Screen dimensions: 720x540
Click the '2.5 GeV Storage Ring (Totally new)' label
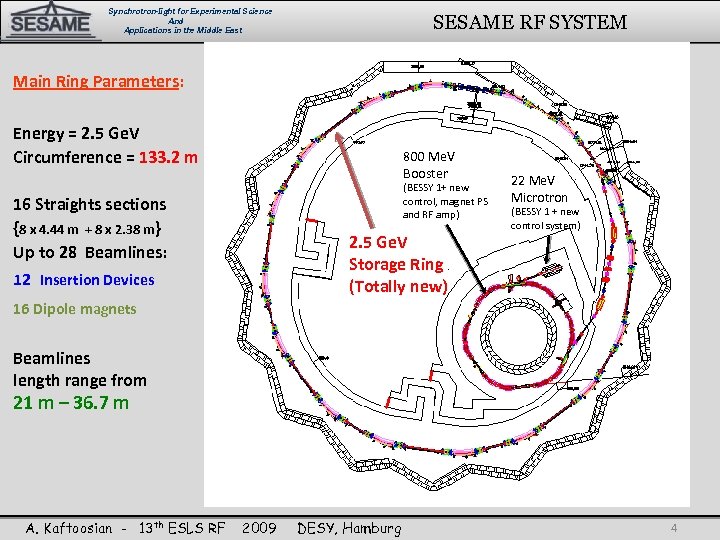[x=398, y=264]
